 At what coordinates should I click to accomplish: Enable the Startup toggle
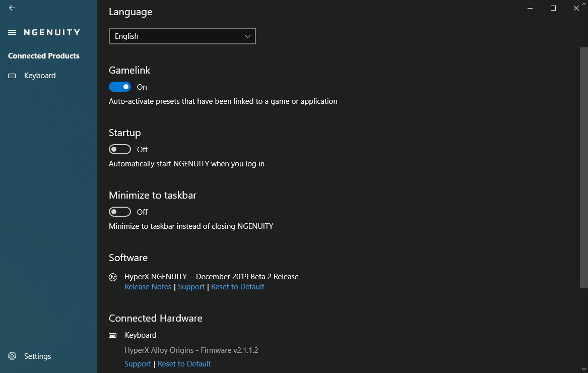120,149
